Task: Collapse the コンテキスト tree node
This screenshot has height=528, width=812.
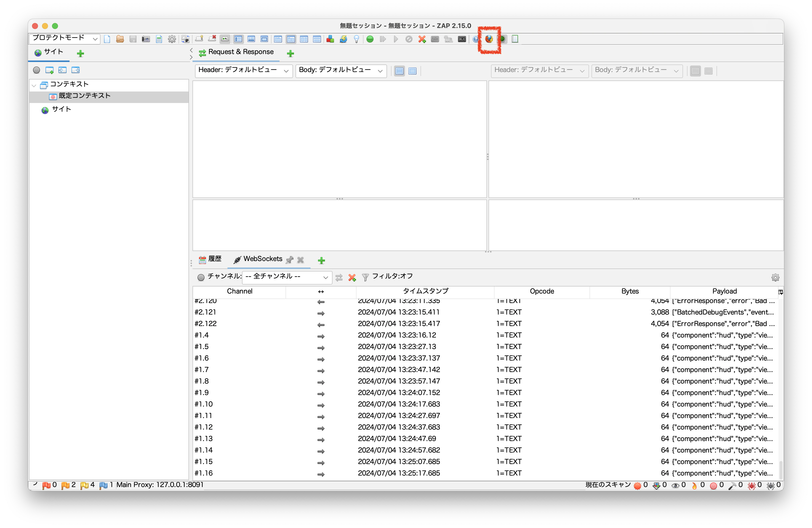Action: click(x=34, y=85)
